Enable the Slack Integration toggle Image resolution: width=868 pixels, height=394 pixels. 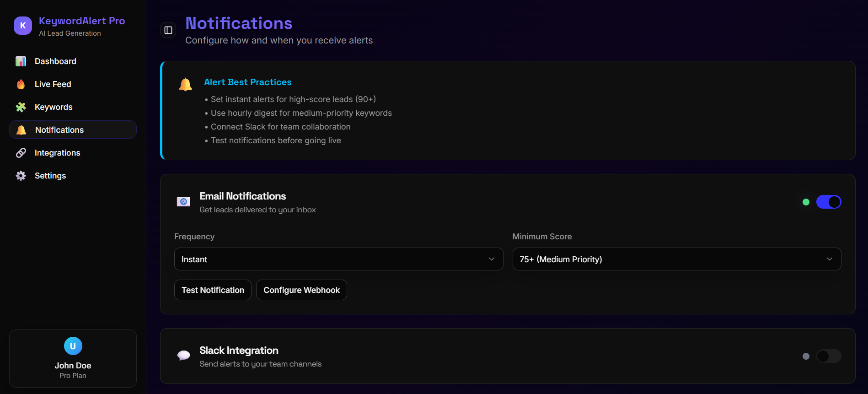[828, 356]
